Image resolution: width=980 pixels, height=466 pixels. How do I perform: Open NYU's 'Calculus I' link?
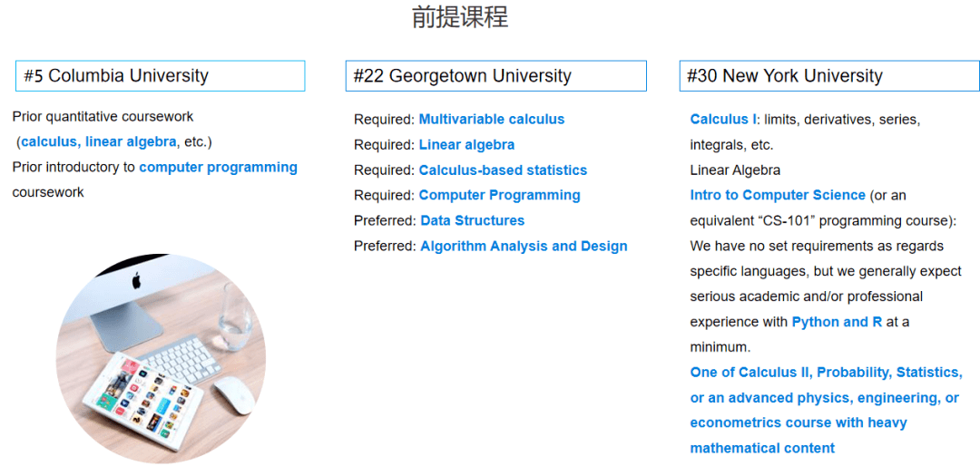pos(723,120)
